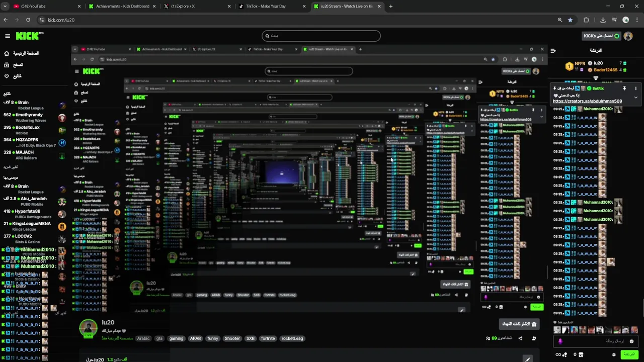Open Hyperfate88 recommended channel
Viewport: 644px width, 362px height.
(x=34, y=214)
